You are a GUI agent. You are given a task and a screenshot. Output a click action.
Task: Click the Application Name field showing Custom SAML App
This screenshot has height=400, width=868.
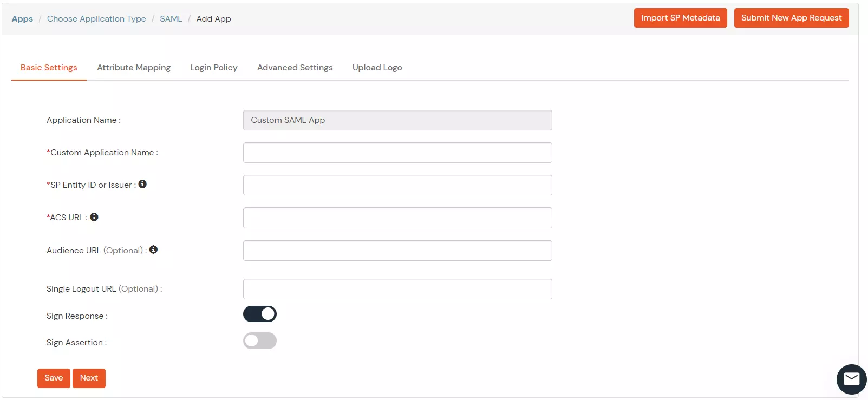tap(397, 120)
